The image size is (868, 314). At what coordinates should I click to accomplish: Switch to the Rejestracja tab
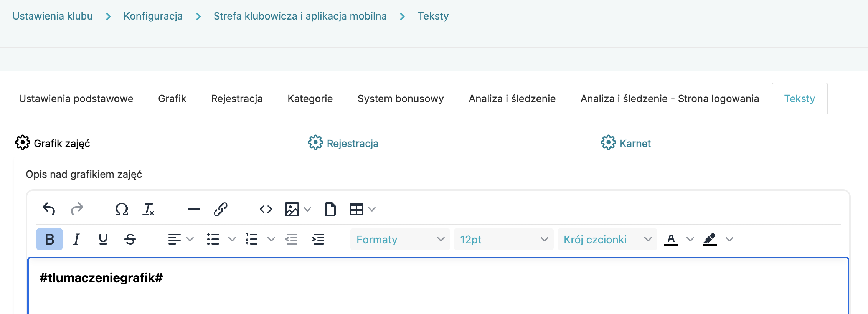point(237,99)
